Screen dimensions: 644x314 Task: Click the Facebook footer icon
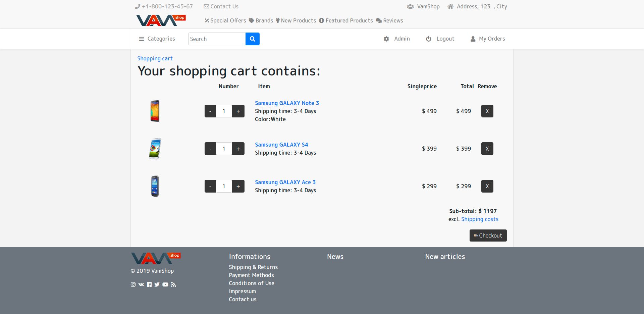[149, 284]
